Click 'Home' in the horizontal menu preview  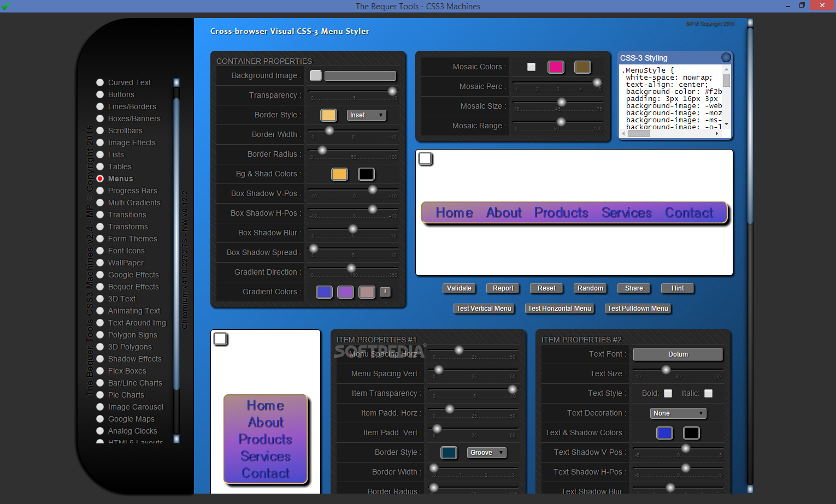[454, 212]
